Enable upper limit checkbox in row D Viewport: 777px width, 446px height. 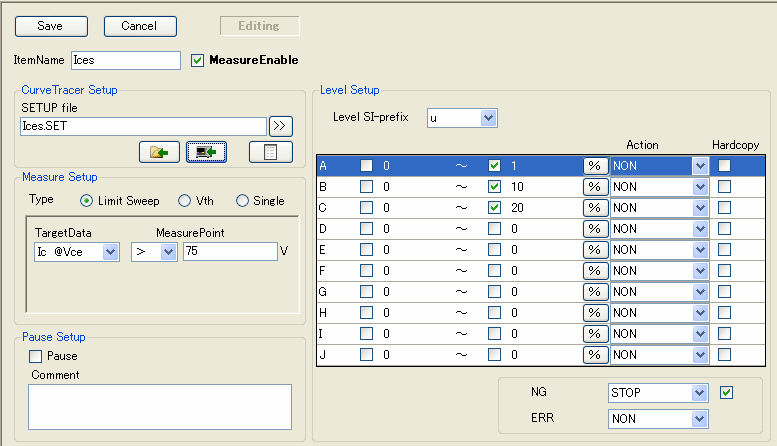point(494,228)
